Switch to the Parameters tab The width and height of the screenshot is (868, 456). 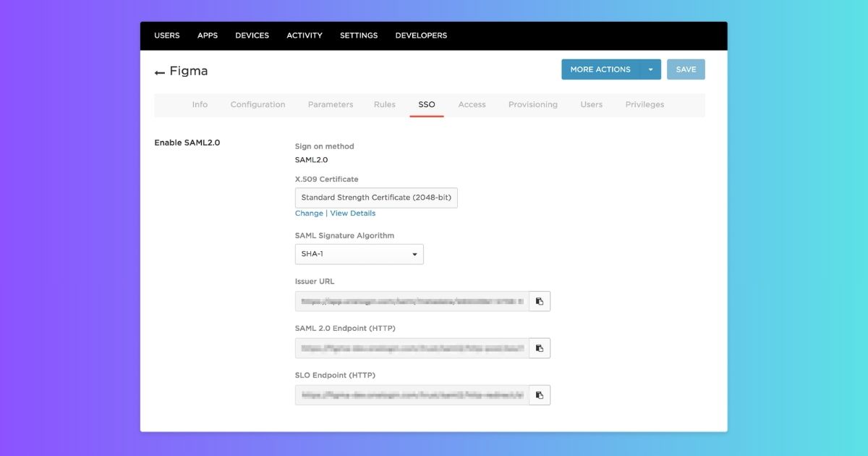click(331, 105)
